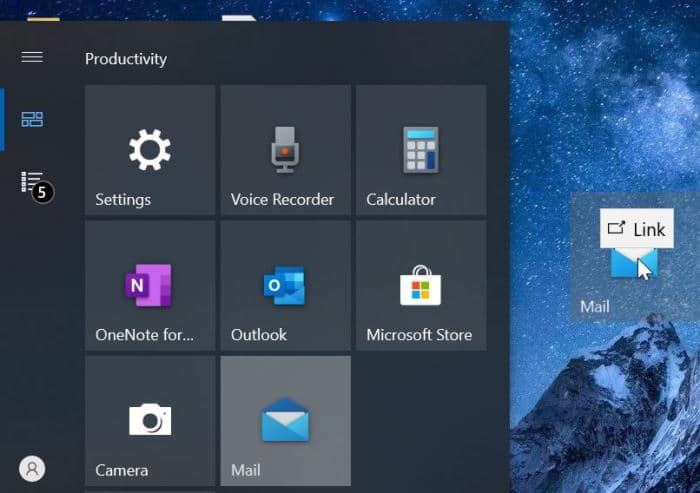Image resolution: width=700 pixels, height=493 pixels.
Task: Launch Voice Recorder from Productivity tiles
Action: (286, 150)
